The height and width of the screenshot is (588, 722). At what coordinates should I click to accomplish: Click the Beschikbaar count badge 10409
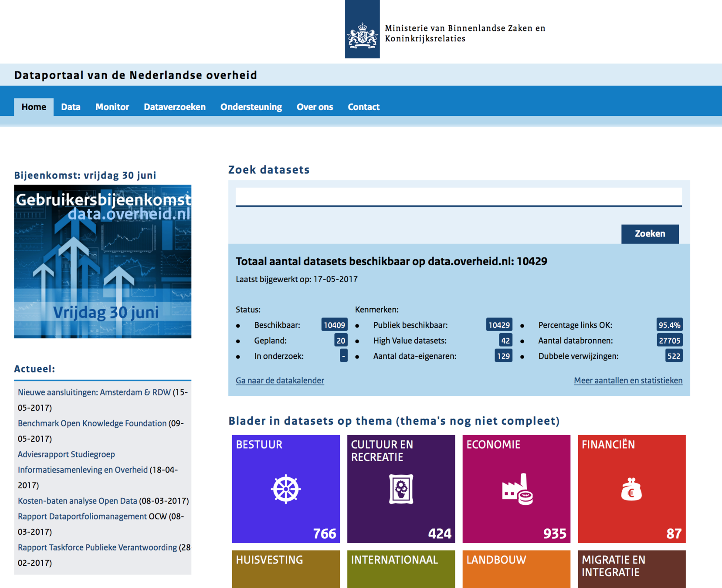click(x=334, y=325)
